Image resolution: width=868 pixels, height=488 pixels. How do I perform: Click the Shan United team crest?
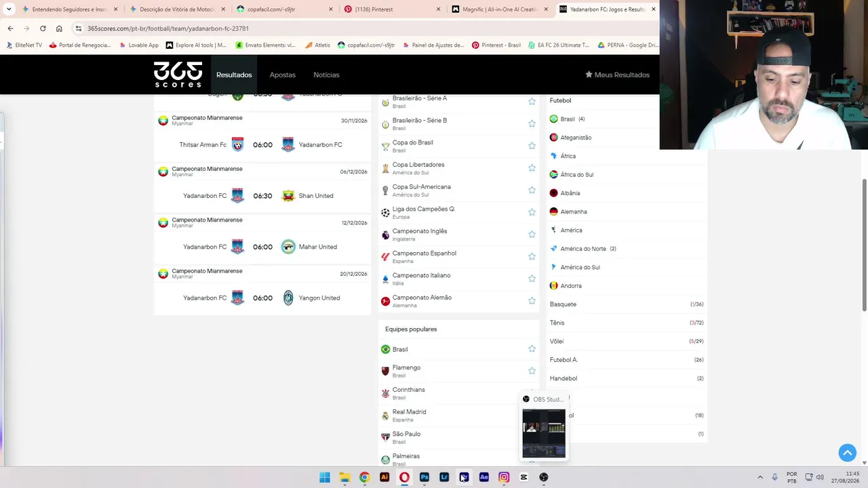click(x=288, y=196)
